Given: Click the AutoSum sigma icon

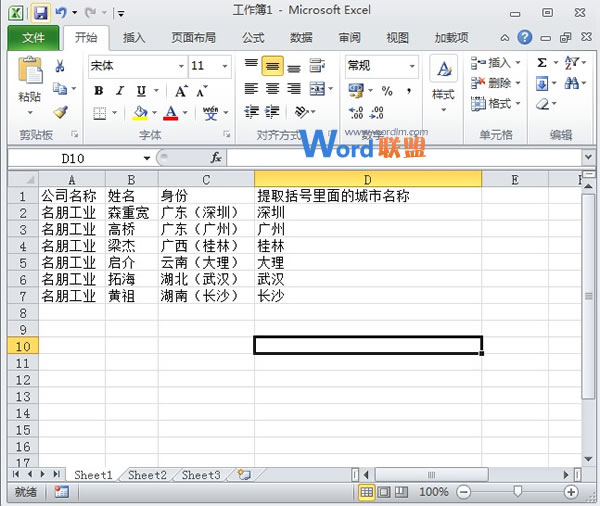Looking at the screenshot, I should coord(543,63).
